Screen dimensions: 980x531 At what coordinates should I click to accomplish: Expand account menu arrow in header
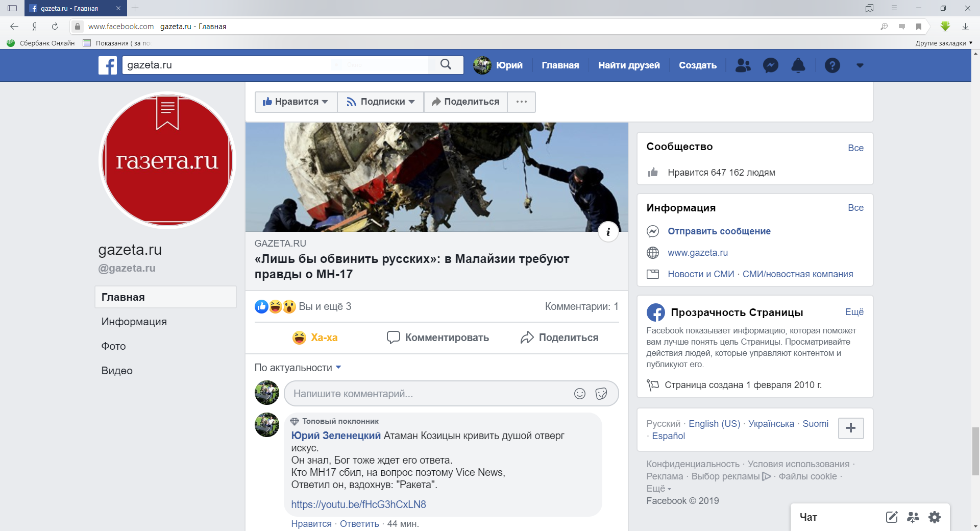point(860,65)
